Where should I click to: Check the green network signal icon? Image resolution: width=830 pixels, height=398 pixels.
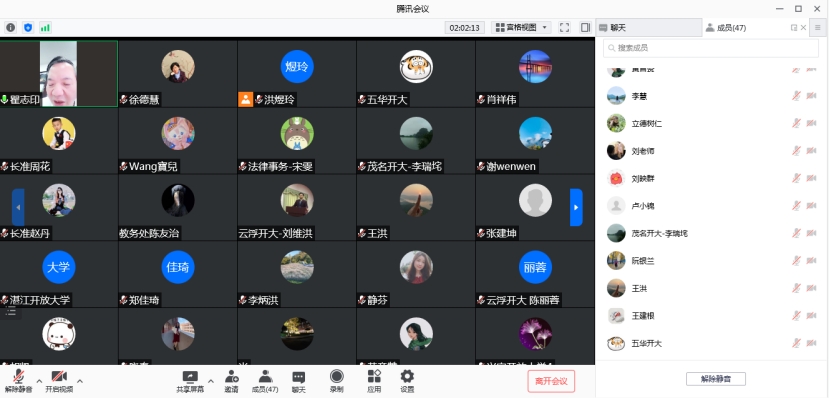(x=45, y=28)
